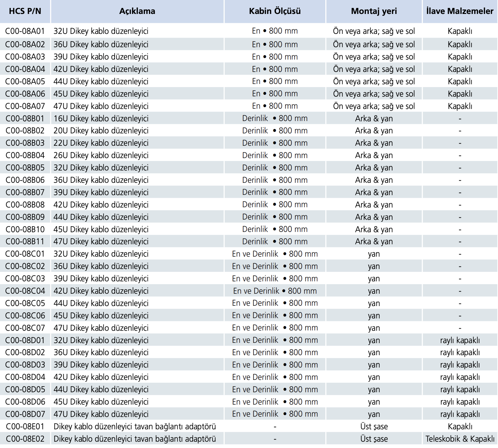Click 'raylı kapaklı' in C00-08D01 row

coord(460,341)
